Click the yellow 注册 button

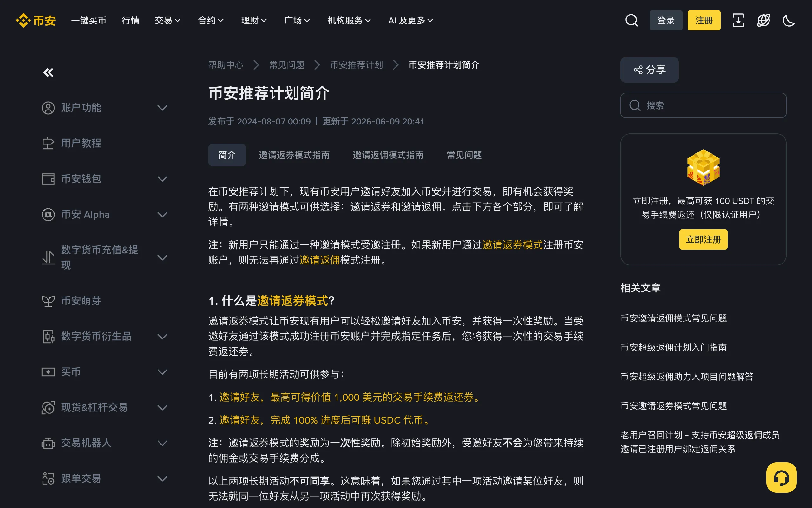pyautogui.click(x=704, y=21)
